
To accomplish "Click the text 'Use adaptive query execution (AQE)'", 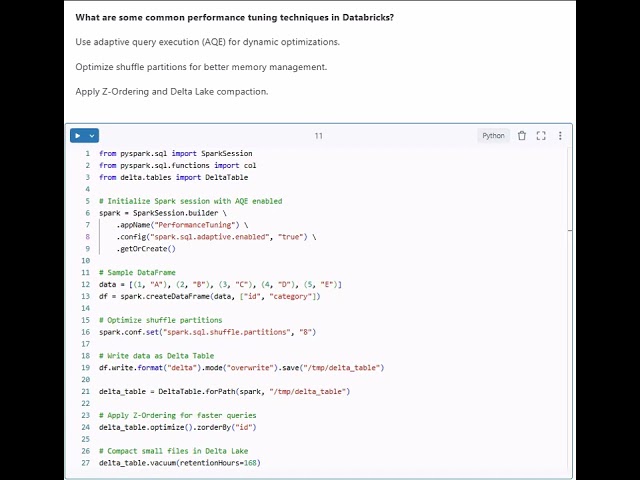I will [x=150, y=42].
